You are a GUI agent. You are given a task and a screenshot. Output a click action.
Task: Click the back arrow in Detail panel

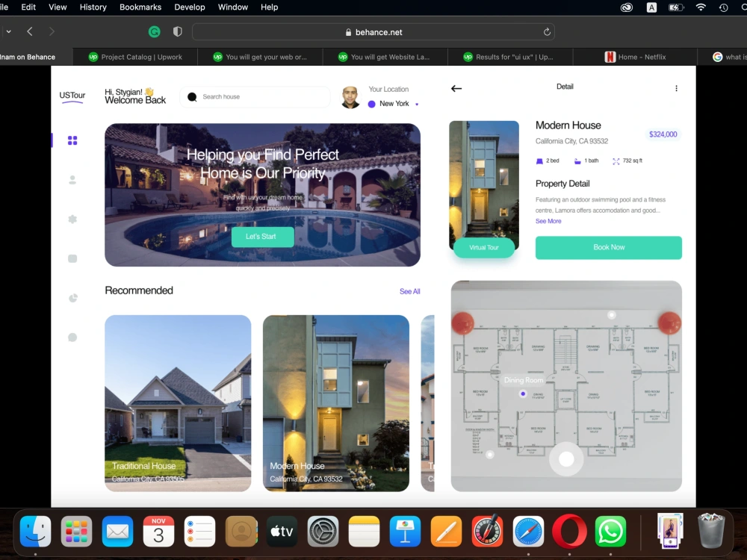pyautogui.click(x=456, y=88)
